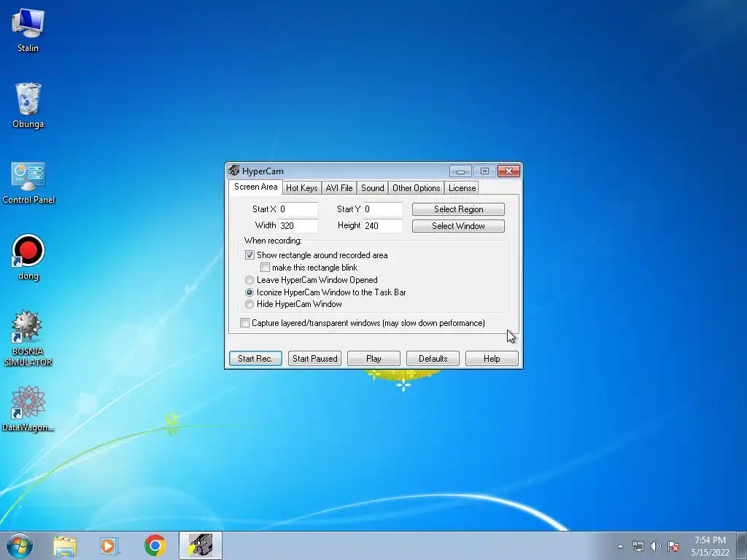Screen dimensions: 747x560
Task: Click the Show Desktop strip on the taskbar
Action: (x=742, y=546)
